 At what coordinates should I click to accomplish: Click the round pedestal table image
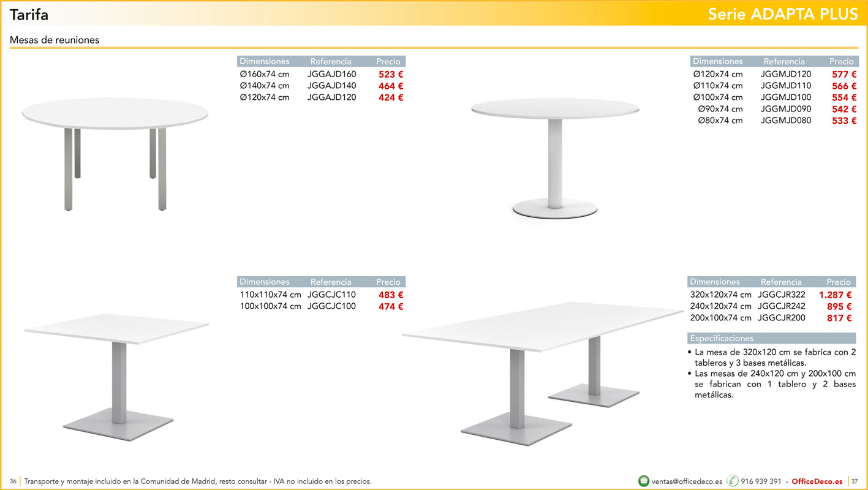point(554,157)
